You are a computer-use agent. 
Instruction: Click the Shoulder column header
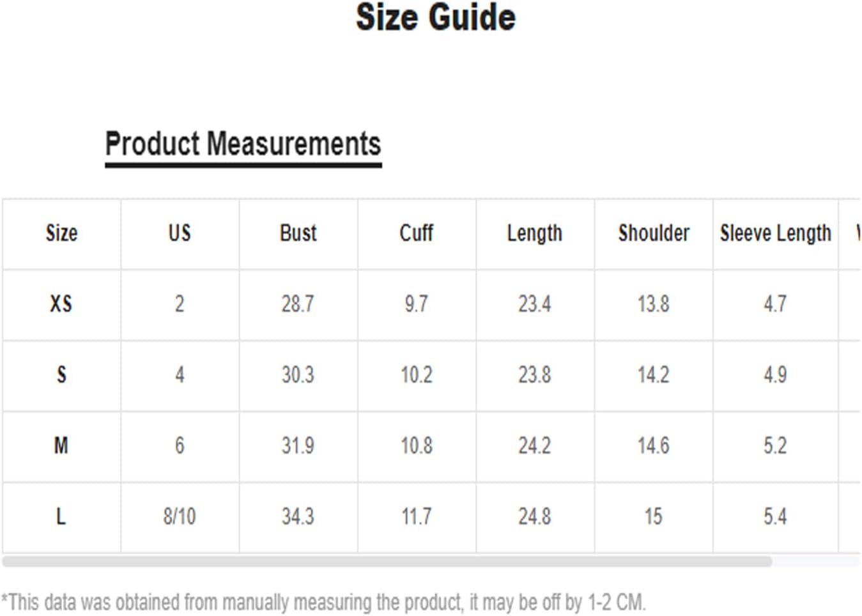[654, 233]
